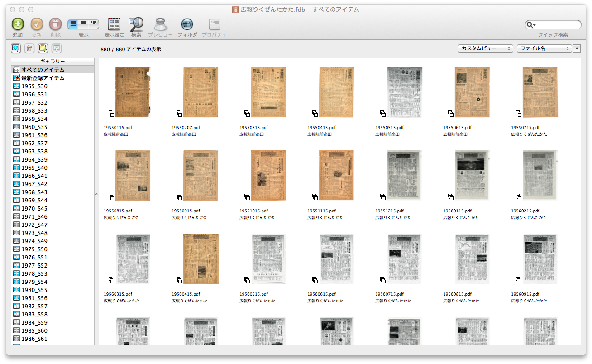Select the 1975_S50 gallery

[x=53, y=249]
